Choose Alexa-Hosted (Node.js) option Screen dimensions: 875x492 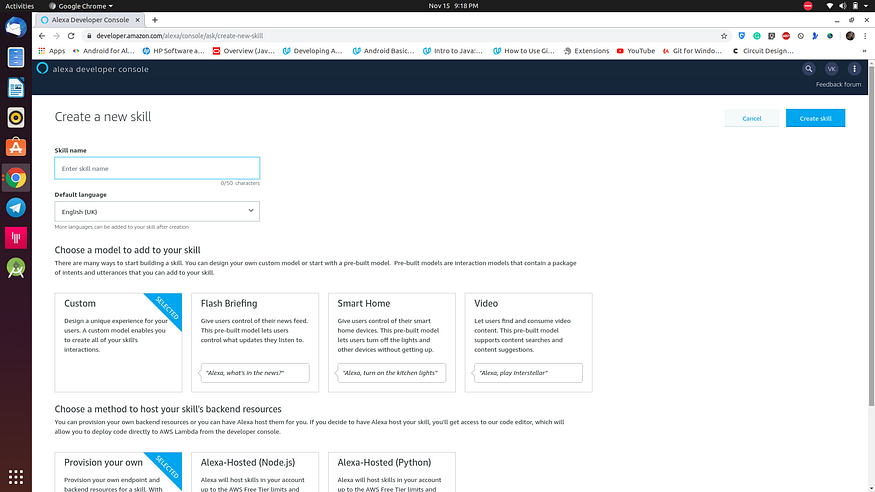coord(255,472)
